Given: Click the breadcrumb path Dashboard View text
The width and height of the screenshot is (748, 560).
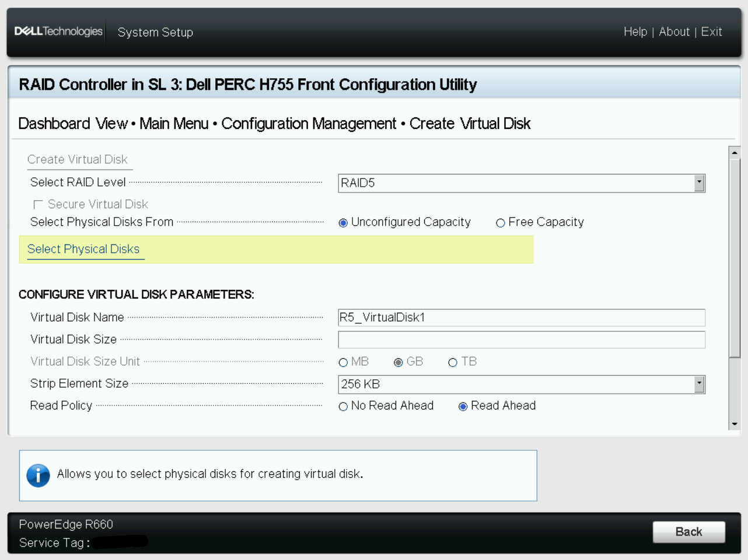Looking at the screenshot, I should click(x=73, y=124).
